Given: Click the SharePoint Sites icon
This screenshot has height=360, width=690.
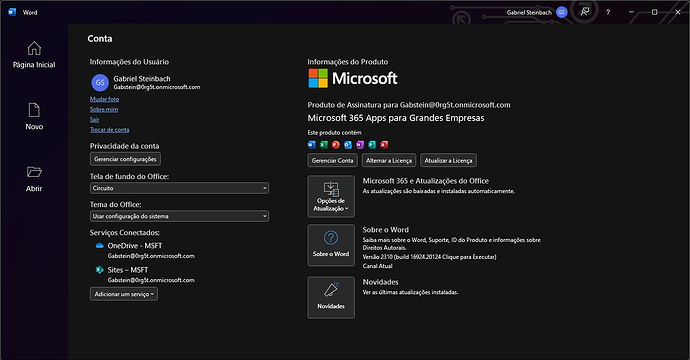Looking at the screenshot, I should 99,270.
